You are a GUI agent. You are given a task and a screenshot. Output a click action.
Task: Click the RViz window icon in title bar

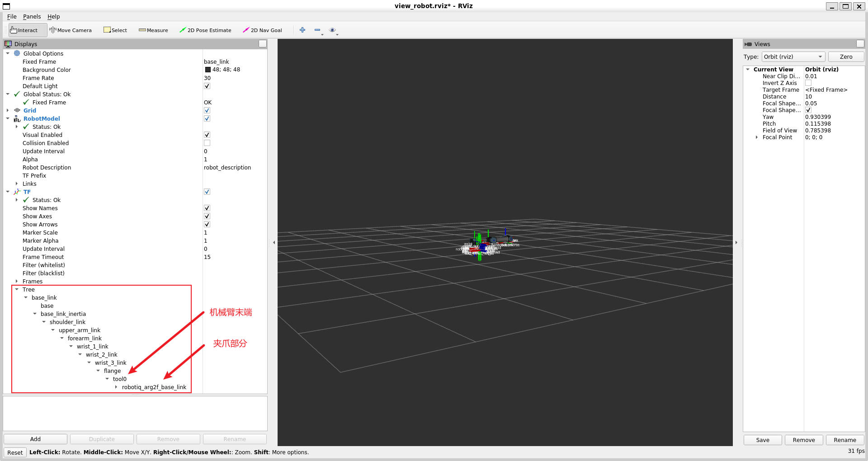tap(6, 6)
